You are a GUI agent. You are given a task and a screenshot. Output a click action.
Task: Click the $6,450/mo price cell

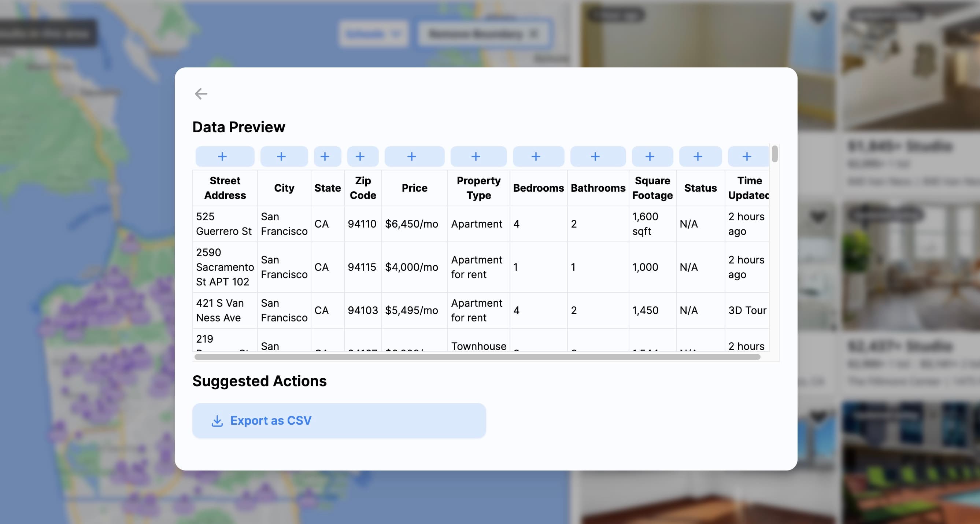point(415,224)
